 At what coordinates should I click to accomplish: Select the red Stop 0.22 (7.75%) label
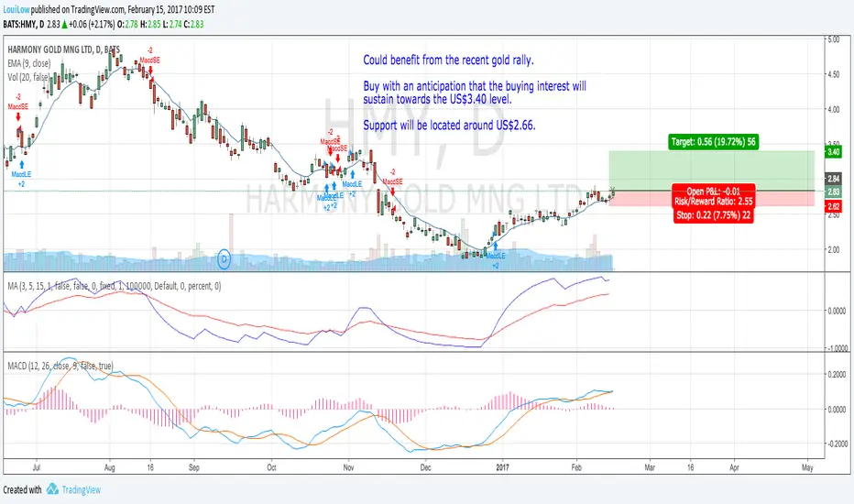pyautogui.click(x=713, y=215)
